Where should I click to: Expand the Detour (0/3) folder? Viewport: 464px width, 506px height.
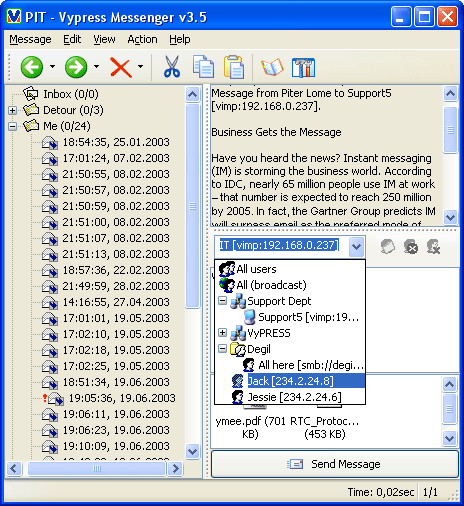(x=13, y=110)
